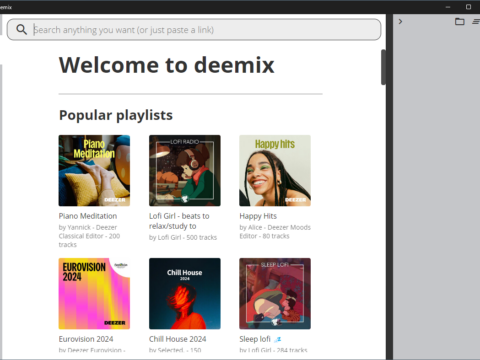This screenshot has width=480, height=360.
Task: Click the clear queue list icon
Action: (x=476, y=22)
